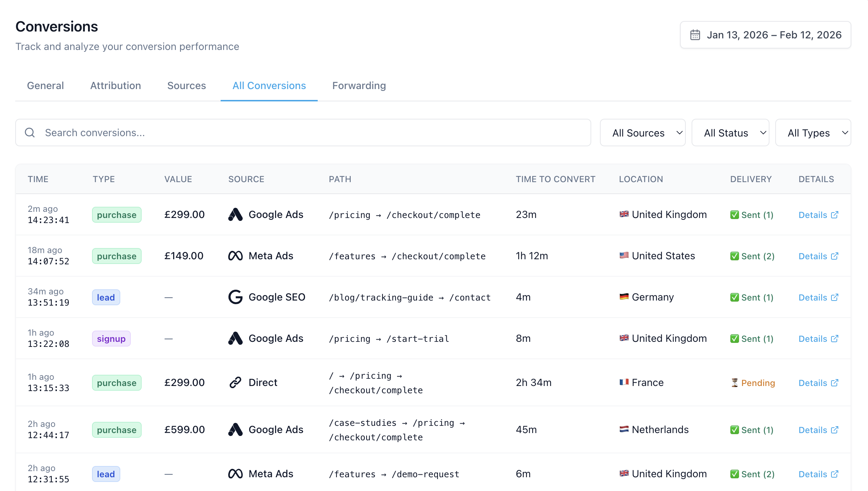The height and width of the screenshot is (491, 868).
Task: Focus the Search conversions field
Action: tap(312, 133)
